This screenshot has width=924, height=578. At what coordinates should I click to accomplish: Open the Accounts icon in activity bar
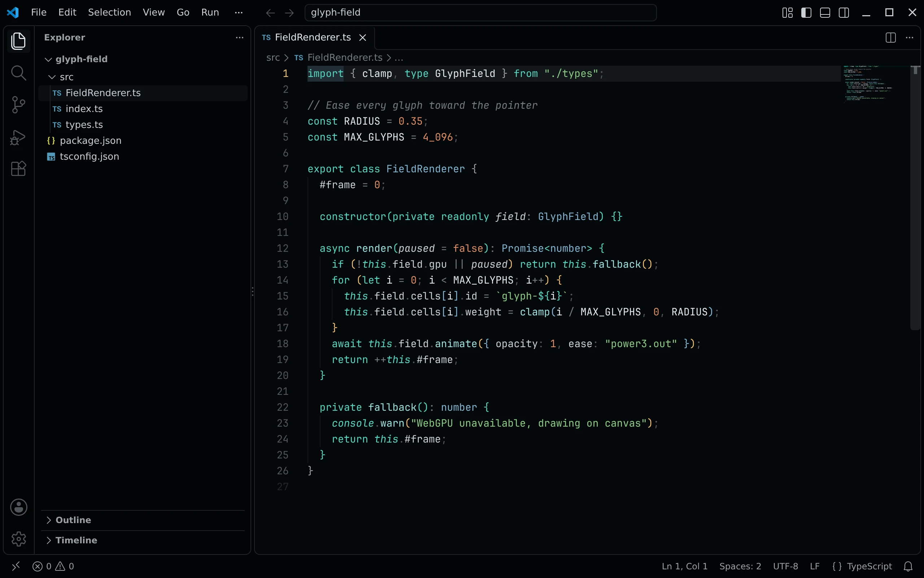tap(18, 507)
